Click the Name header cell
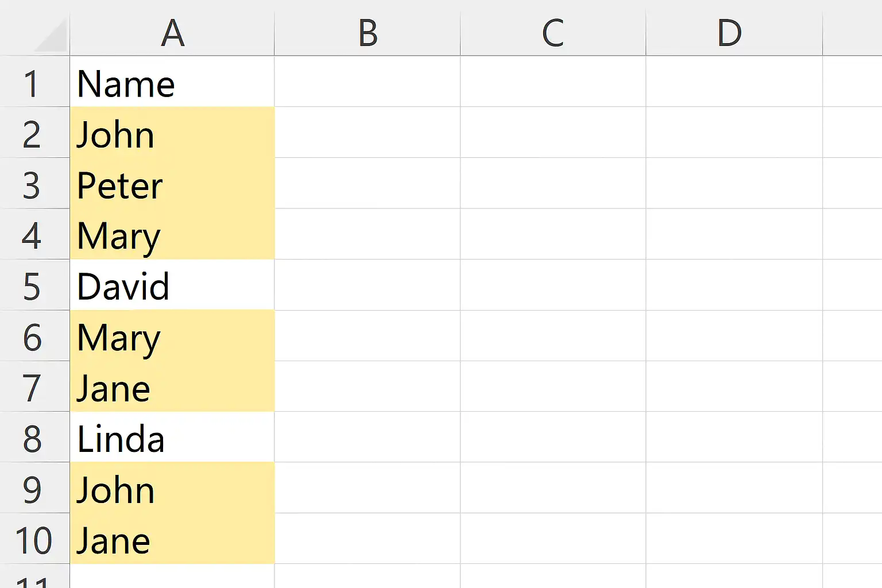 (172, 83)
